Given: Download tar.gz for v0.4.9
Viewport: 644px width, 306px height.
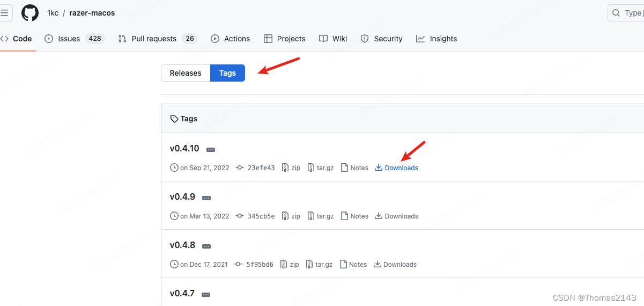Looking at the screenshot, I should coord(321,216).
